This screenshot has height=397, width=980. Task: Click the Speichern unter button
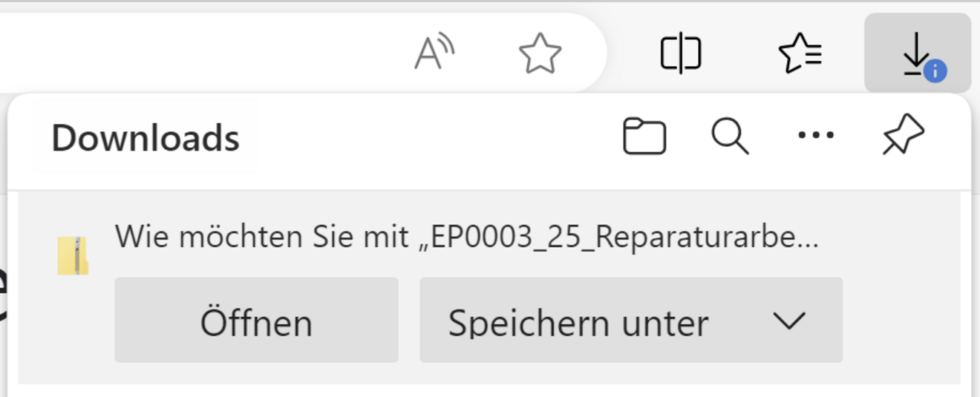578,322
